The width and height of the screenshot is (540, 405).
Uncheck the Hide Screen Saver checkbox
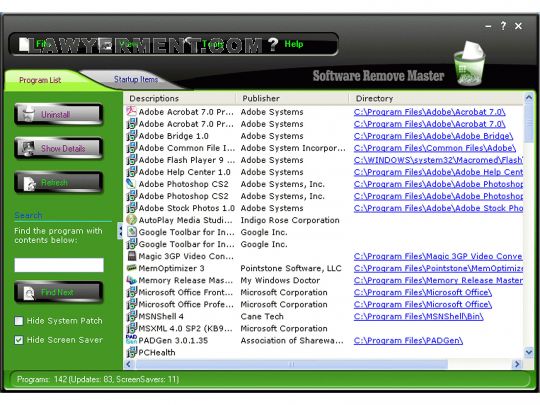(19, 340)
